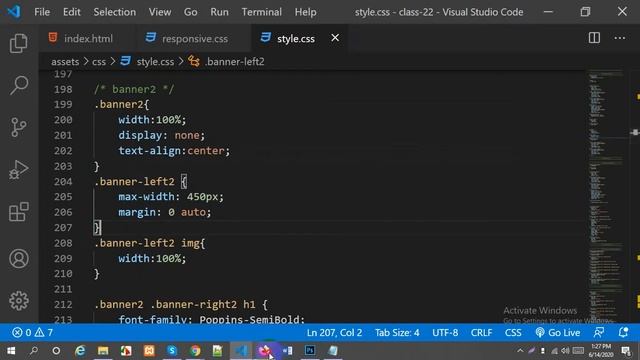
Task: Open the Windows Start menu
Action: pyautogui.click(x=11, y=351)
